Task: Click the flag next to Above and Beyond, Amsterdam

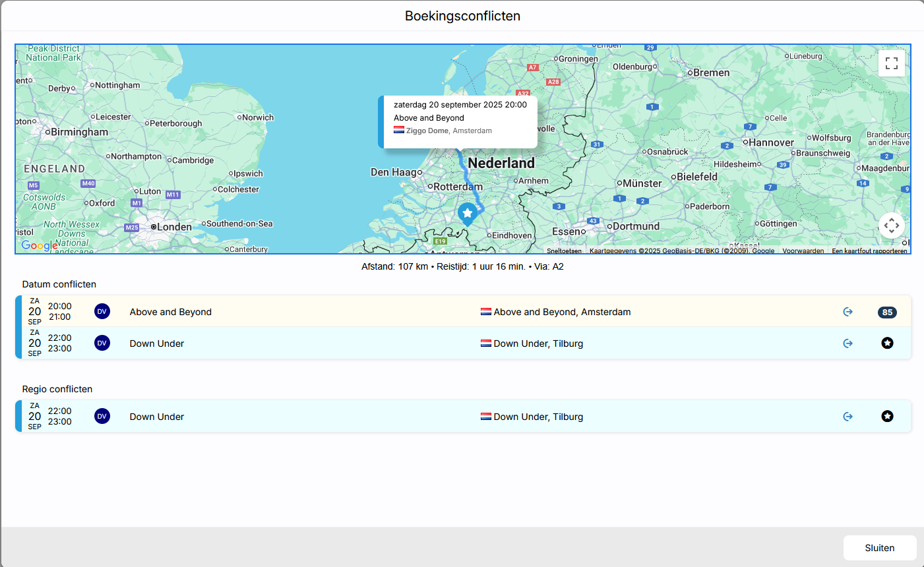Action: point(486,312)
